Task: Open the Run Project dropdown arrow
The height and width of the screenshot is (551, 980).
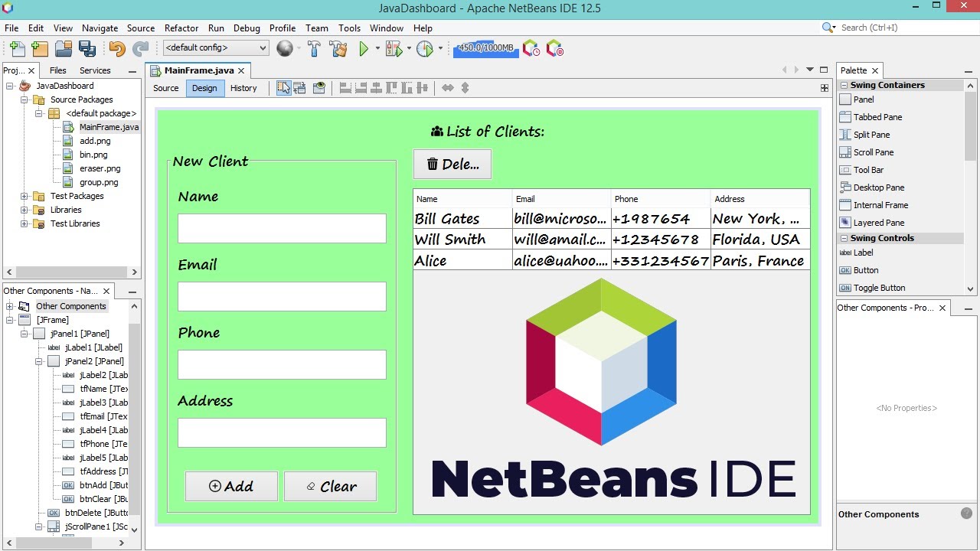Action: click(x=377, y=48)
